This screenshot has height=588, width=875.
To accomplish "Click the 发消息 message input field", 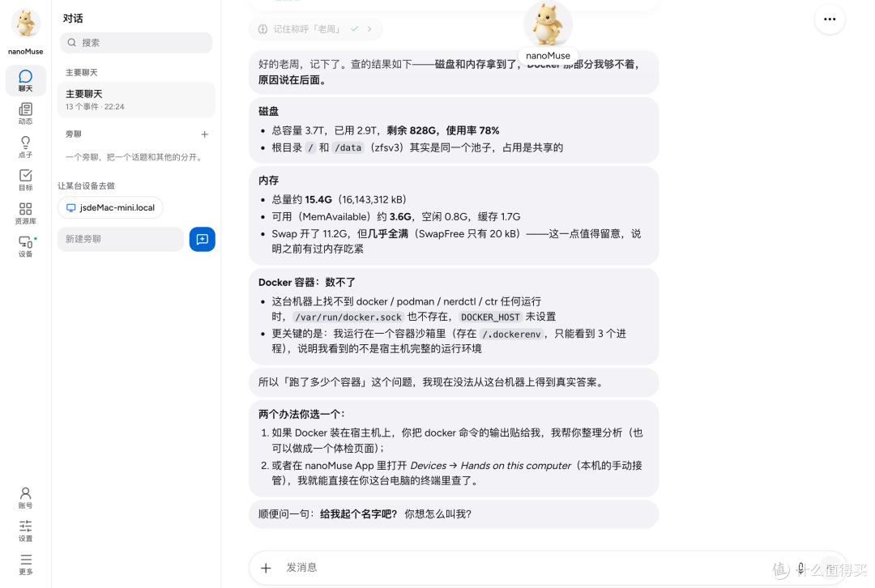I will (524, 568).
